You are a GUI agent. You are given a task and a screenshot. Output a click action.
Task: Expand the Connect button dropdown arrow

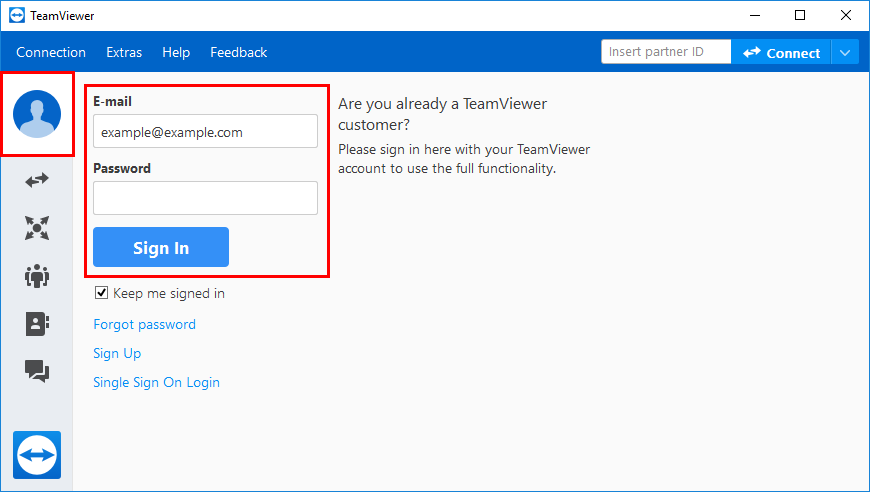click(x=845, y=53)
